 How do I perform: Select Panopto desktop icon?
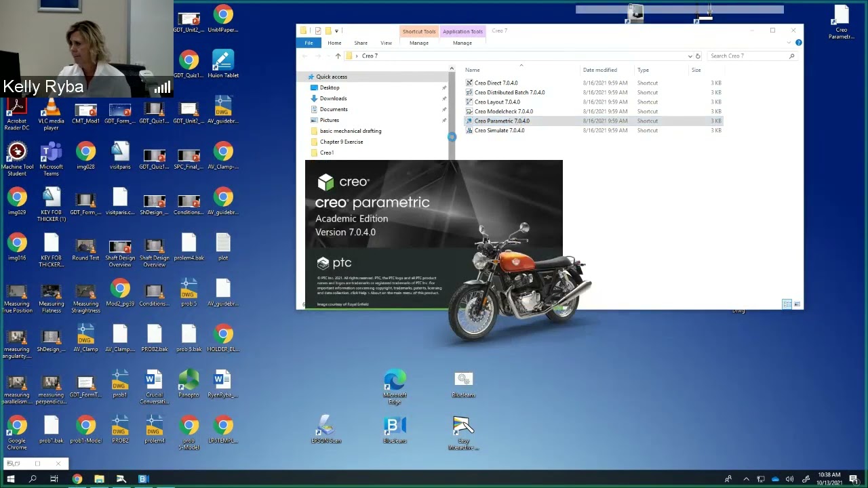click(189, 384)
